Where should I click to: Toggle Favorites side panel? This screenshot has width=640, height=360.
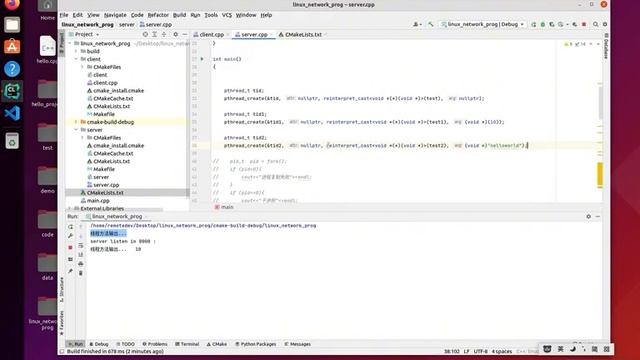coord(62,322)
